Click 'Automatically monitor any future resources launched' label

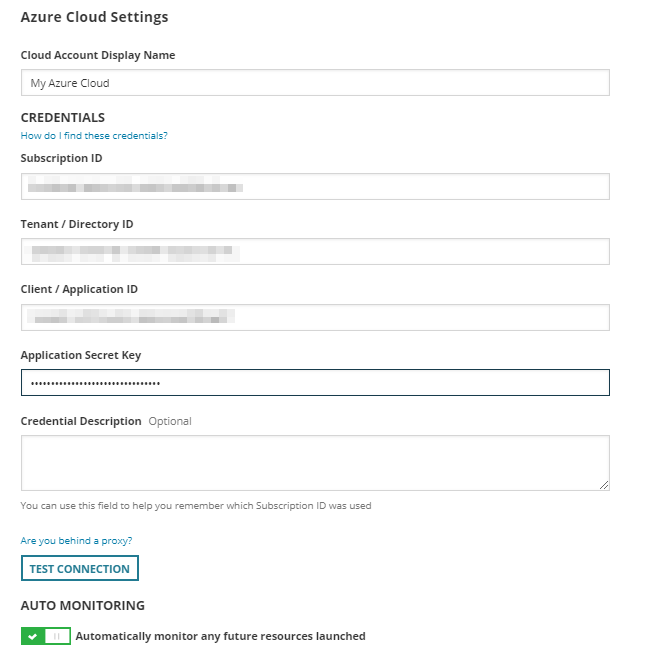pos(220,636)
